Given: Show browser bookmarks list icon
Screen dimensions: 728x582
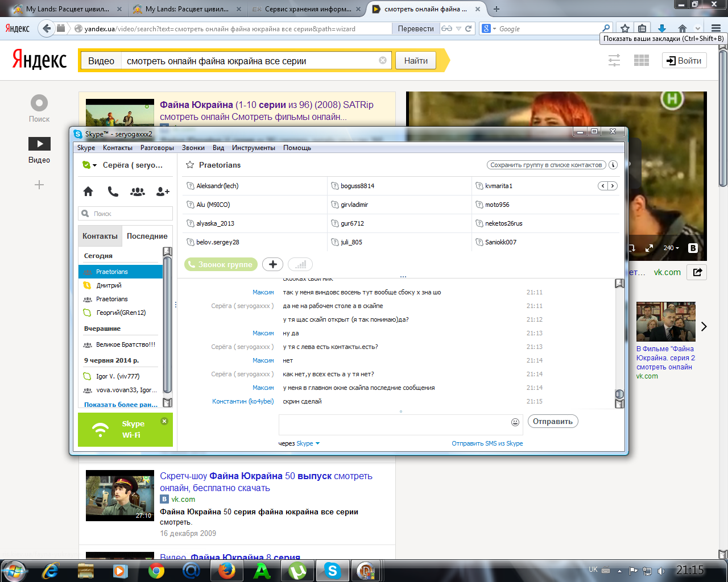Looking at the screenshot, I should coord(642,28).
